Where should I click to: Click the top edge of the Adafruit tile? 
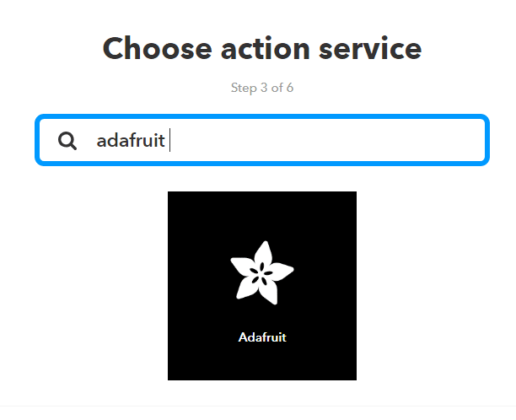point(261,195)
